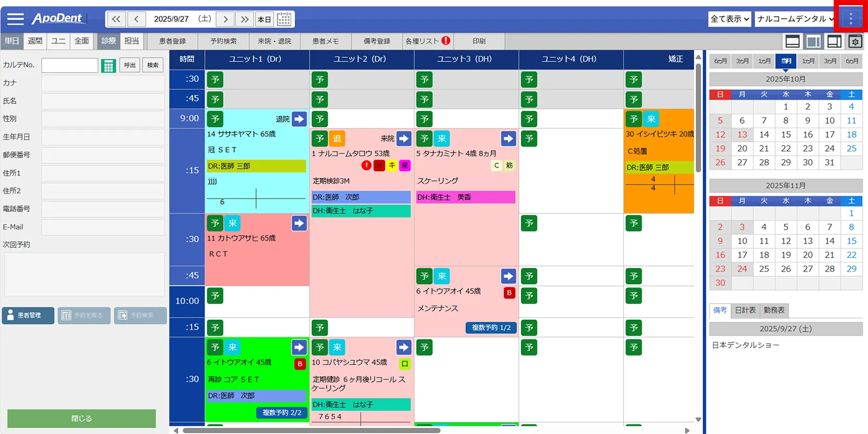Screen dimensions: 868x434
Task: Open layout settings gear icon
Action: click(855, 41)
